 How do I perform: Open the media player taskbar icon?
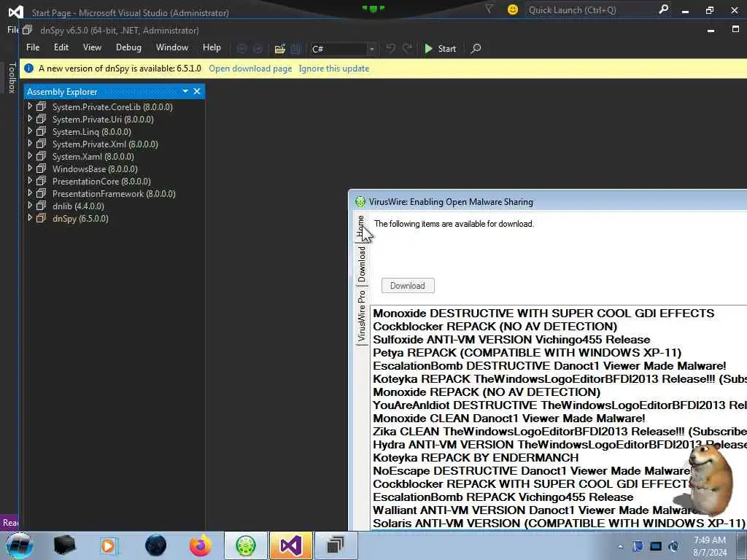[x=109, y=545]
